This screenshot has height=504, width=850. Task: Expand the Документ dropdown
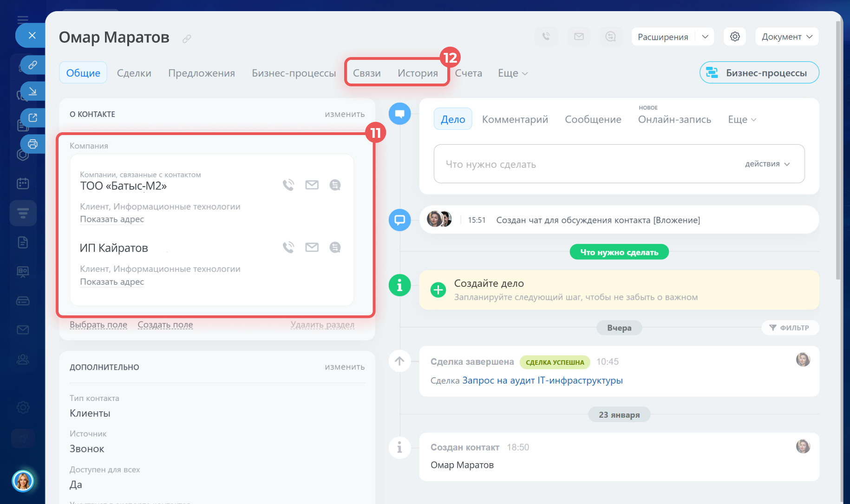click(x=787, y=37)
